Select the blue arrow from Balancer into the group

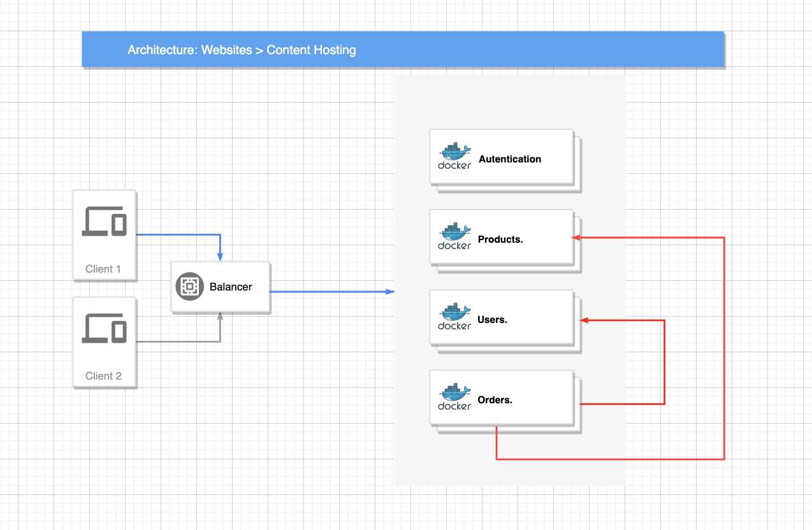pyautogui.click(x=331, y=291)
